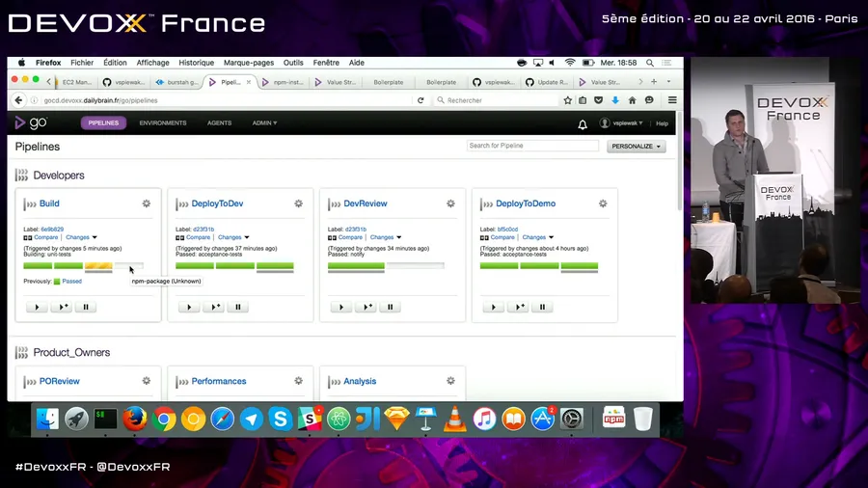
Task: Switch to the PIPELINES tab
Action: (103, 122)
